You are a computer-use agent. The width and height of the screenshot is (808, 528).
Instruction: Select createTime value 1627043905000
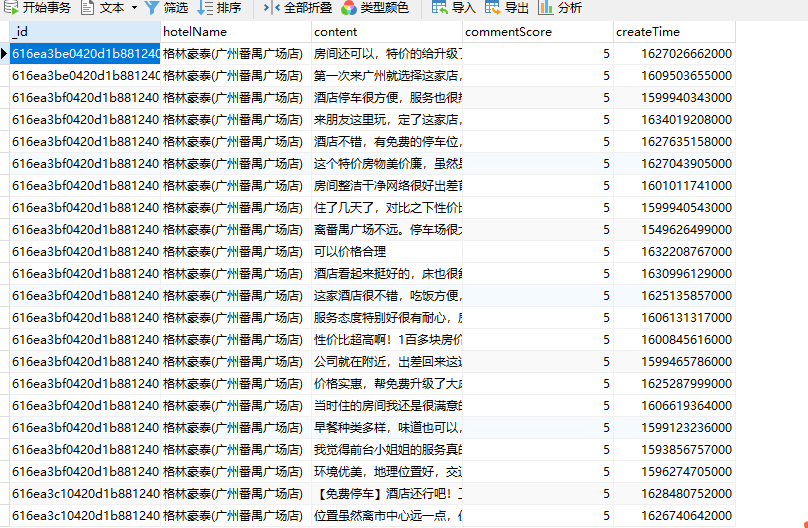pyautogui.click(x=675, y=164)
